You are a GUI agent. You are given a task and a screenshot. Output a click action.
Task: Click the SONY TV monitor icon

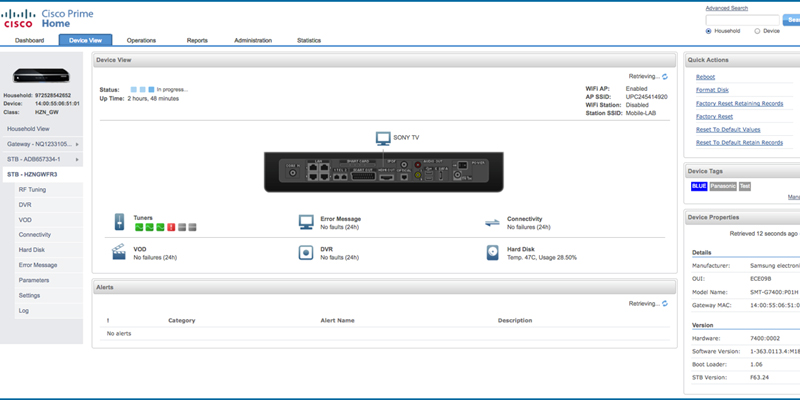[x=383, y=138]
